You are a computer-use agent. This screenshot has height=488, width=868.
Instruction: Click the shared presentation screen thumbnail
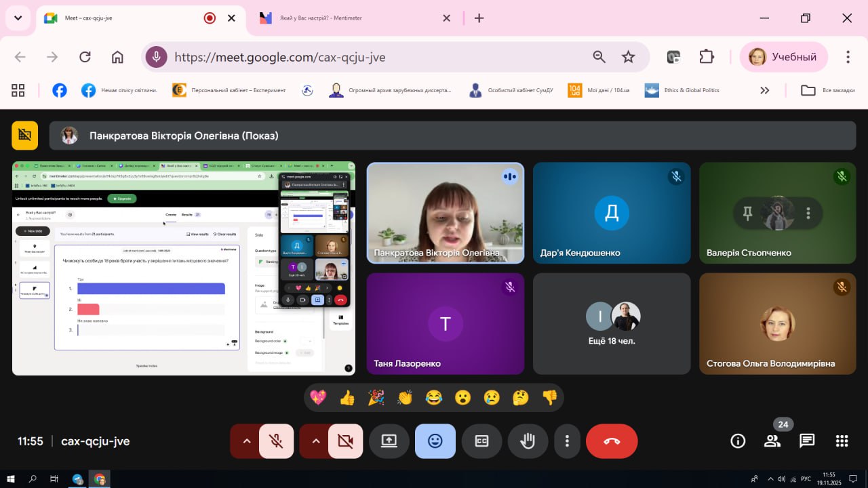[183, 268]
